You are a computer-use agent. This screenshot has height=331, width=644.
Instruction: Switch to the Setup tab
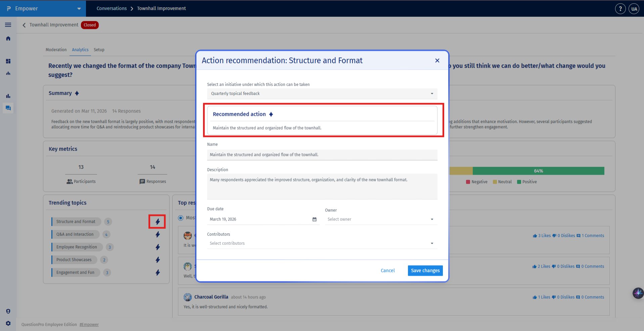coord(99,50)
